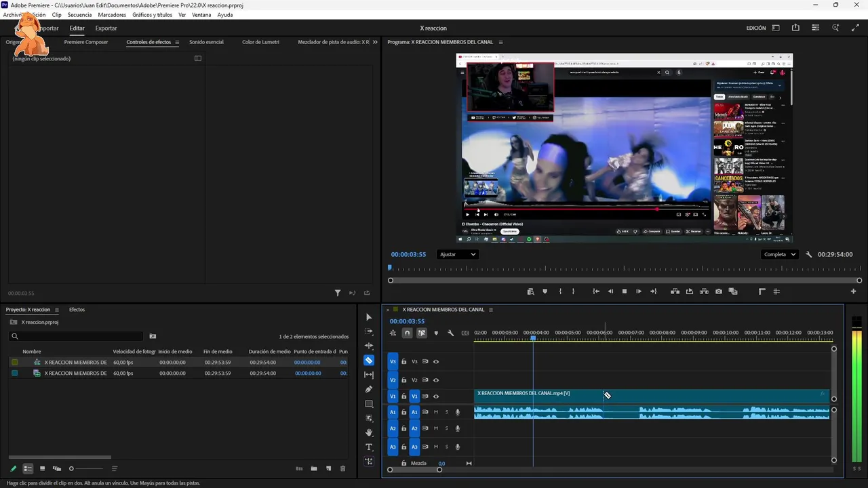
Task: Stop playback in Program monitor
Action: click(625, 291)
